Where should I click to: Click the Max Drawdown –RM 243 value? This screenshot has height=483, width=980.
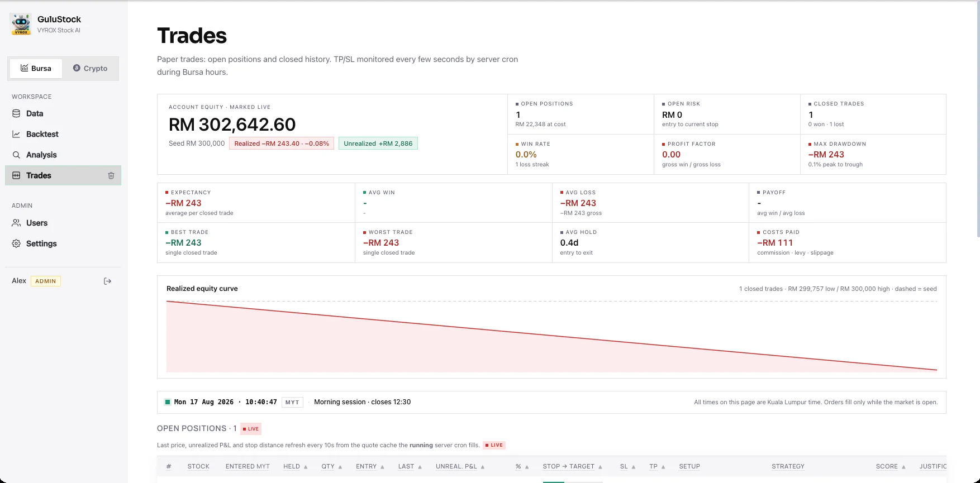coord(826,155)
